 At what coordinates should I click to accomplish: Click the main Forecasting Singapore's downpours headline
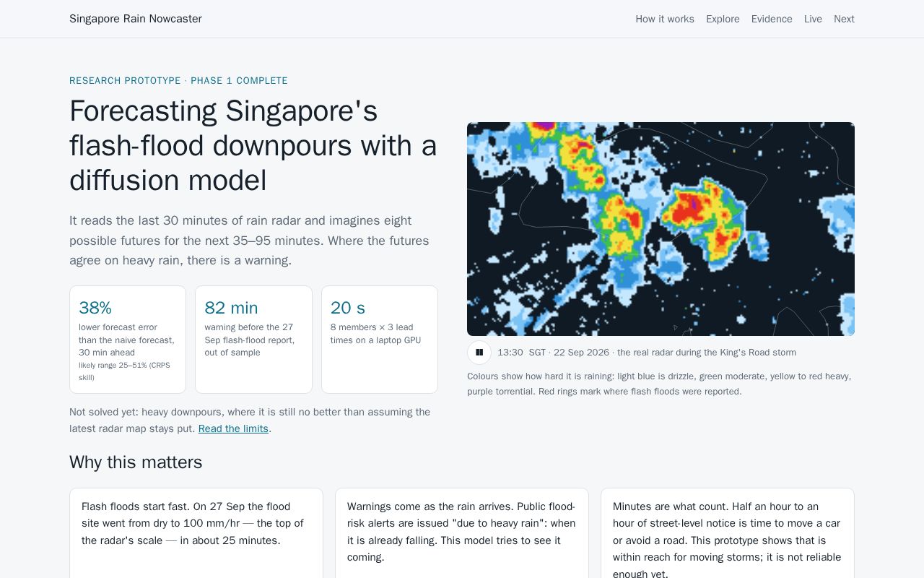(x=253, y=146)
